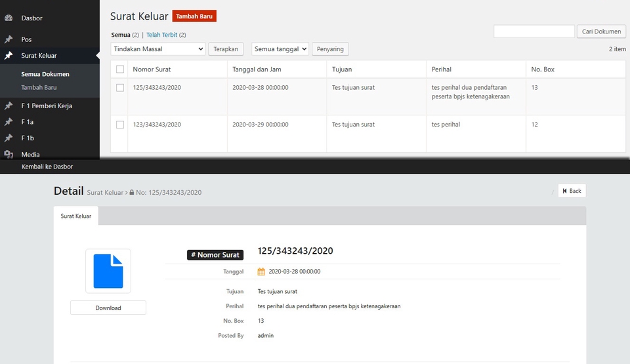Click No. Box value 12 in table
Screen dimensions: 630x364
coord(534,125)
